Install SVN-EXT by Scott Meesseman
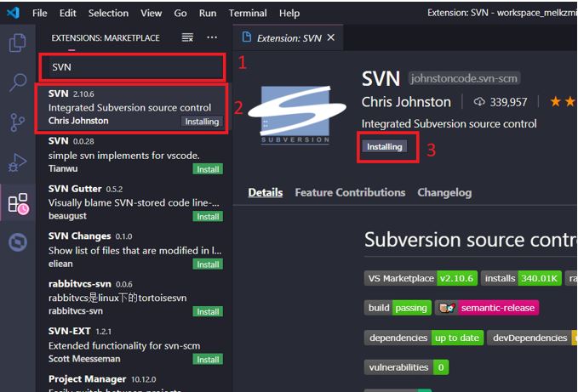Screen dimensions: 578x392 click(208, 359)
